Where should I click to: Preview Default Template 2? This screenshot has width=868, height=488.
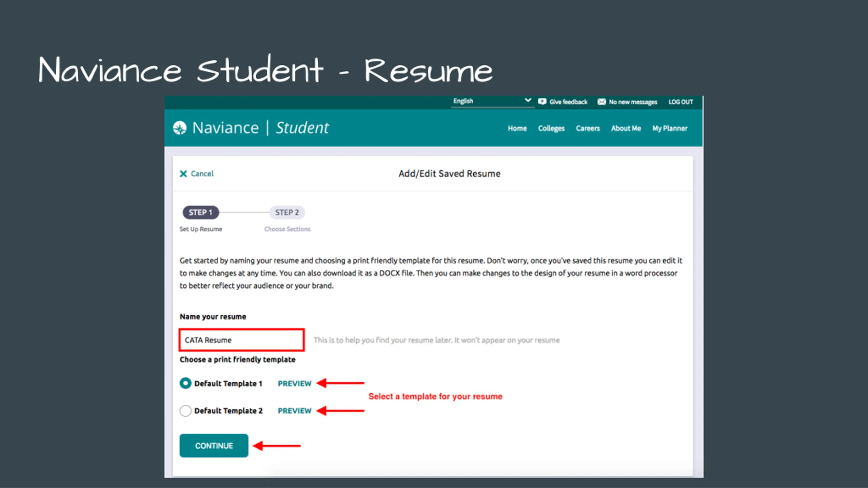click(294, 411)
